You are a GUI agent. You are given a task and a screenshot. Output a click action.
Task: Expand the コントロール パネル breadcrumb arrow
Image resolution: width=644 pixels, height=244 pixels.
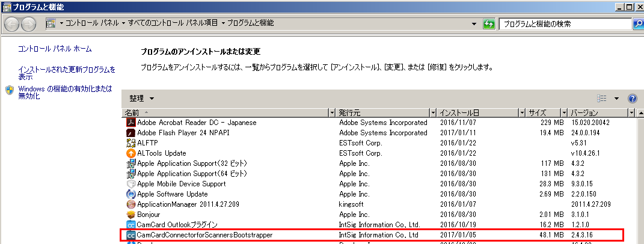pyautogui.click(x=124, y=23)
